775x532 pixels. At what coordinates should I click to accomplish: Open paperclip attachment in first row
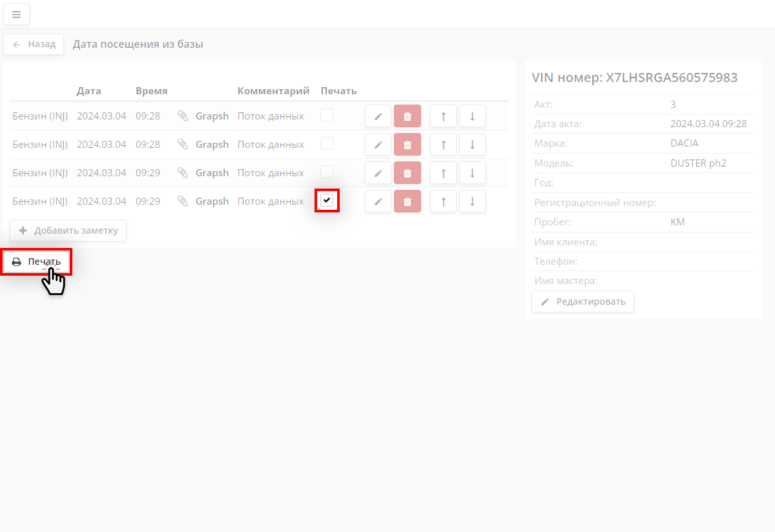click(183, 116)
